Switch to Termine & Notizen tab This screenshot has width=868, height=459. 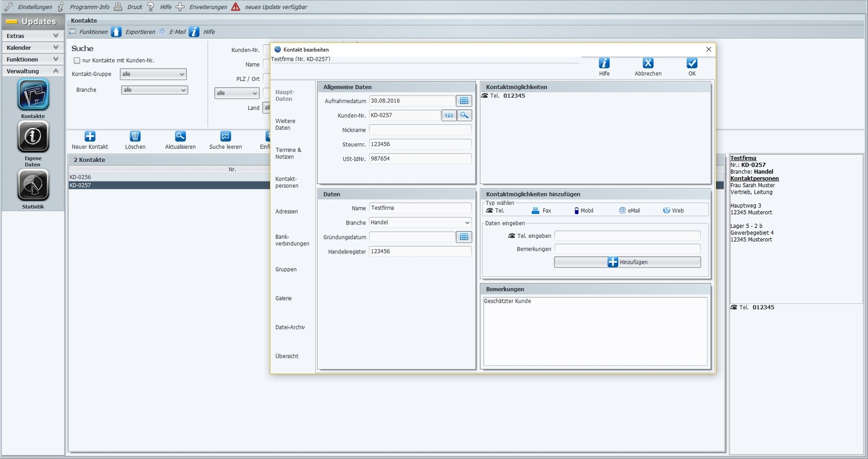[288, 154]
